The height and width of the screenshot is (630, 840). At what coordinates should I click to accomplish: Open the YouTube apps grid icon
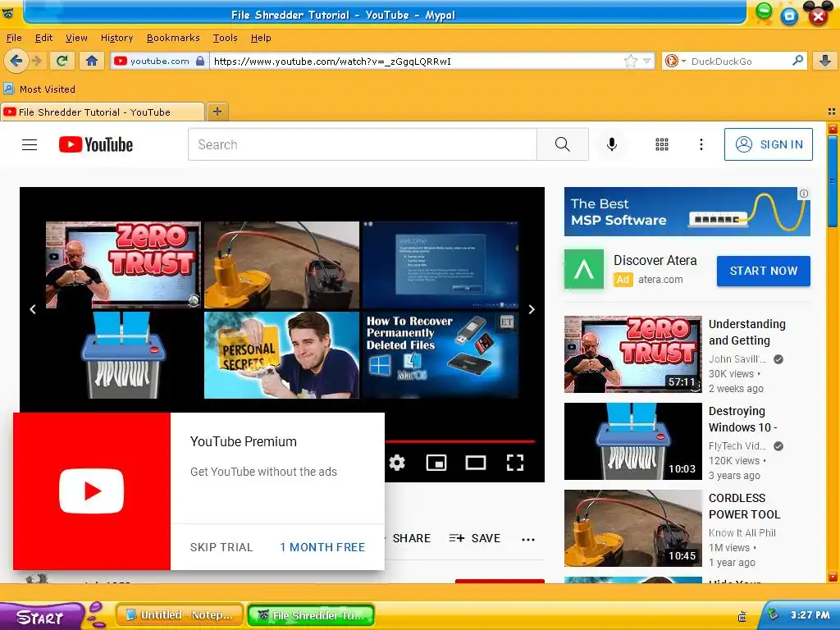click(x=662, y=144)
